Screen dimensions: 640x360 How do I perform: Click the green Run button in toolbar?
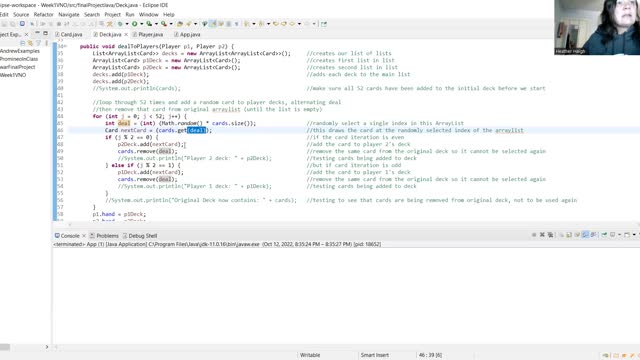pyautogui.click(x=134, y=24)
